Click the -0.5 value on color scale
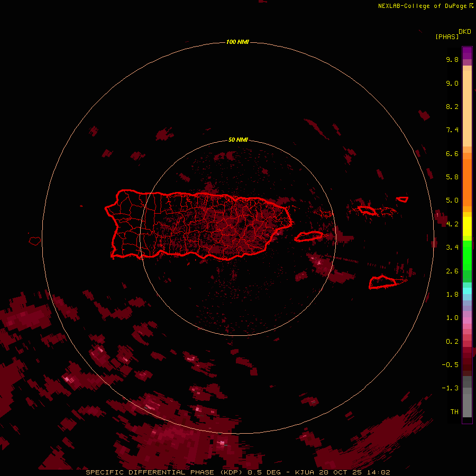476x476 pixels. pos(450,365)
